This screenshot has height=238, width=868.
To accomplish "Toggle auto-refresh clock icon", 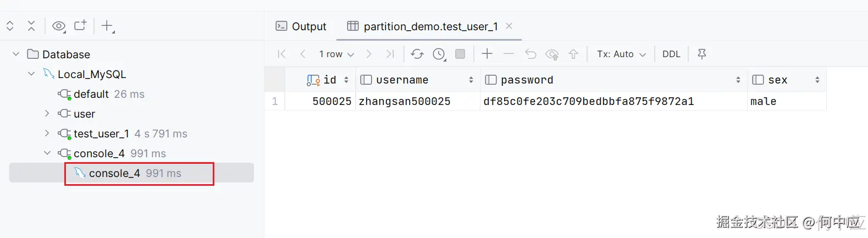I will (439, 54).
